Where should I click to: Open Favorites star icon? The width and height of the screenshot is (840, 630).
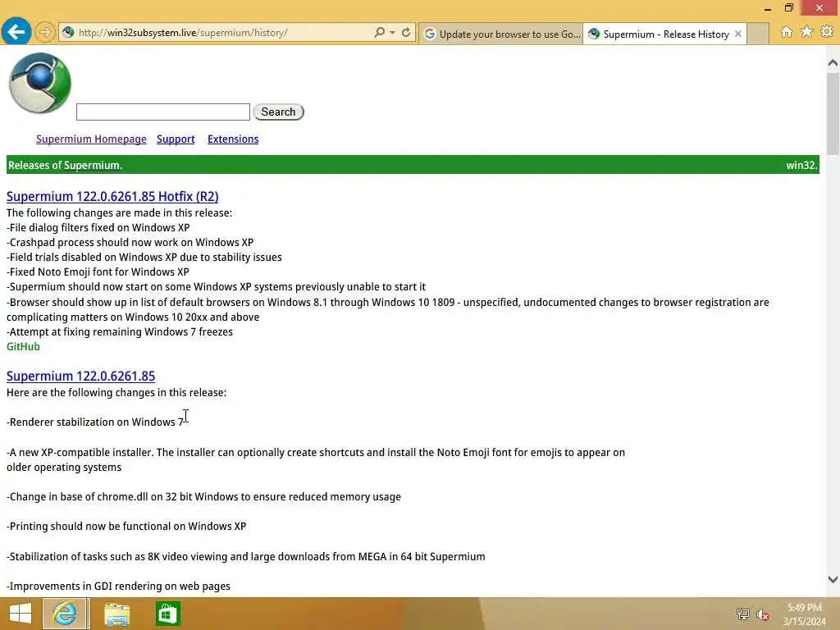click(807, 32)
